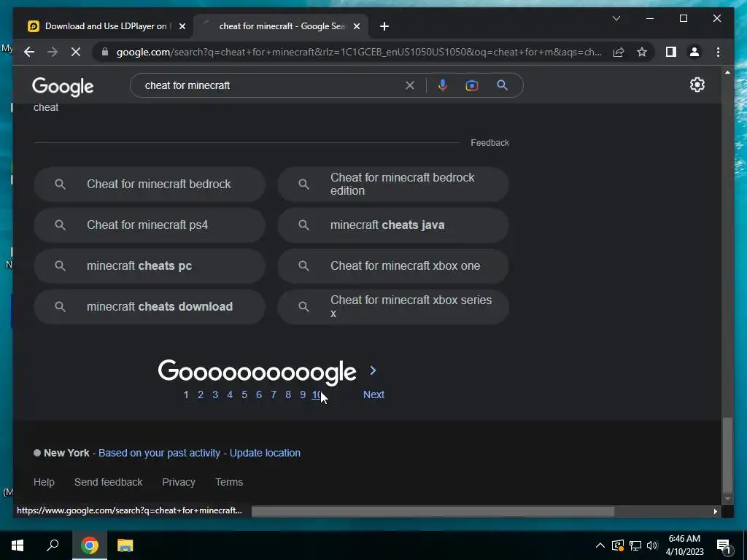
Task: Share this page from the address bar
Action: click(x=619, y=52)
